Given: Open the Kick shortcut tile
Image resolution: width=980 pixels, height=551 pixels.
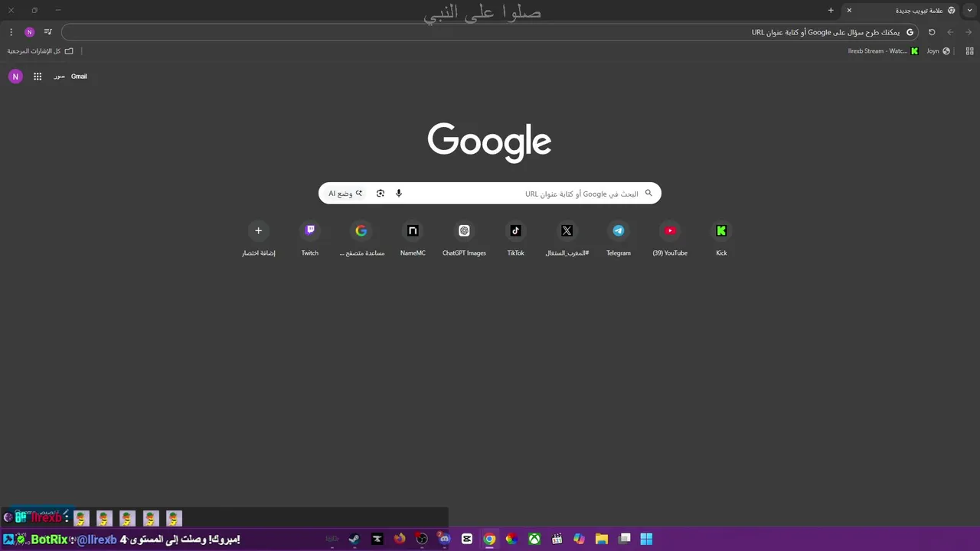Looking at the screenshot, I should pos(721,239).
